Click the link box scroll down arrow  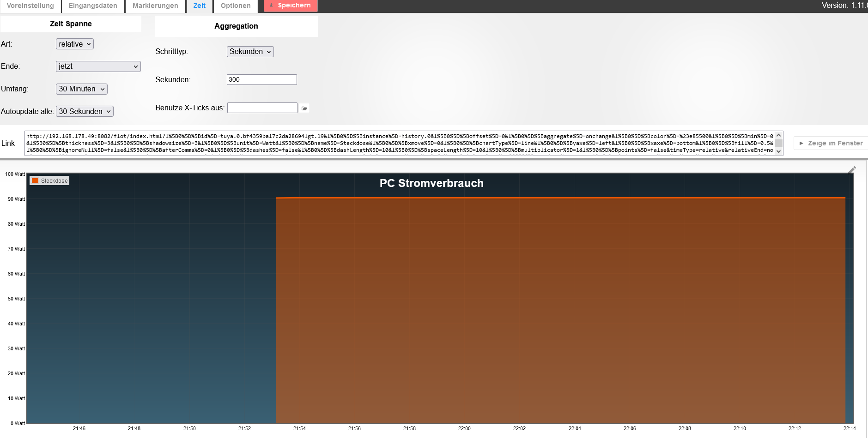(778, 151)
